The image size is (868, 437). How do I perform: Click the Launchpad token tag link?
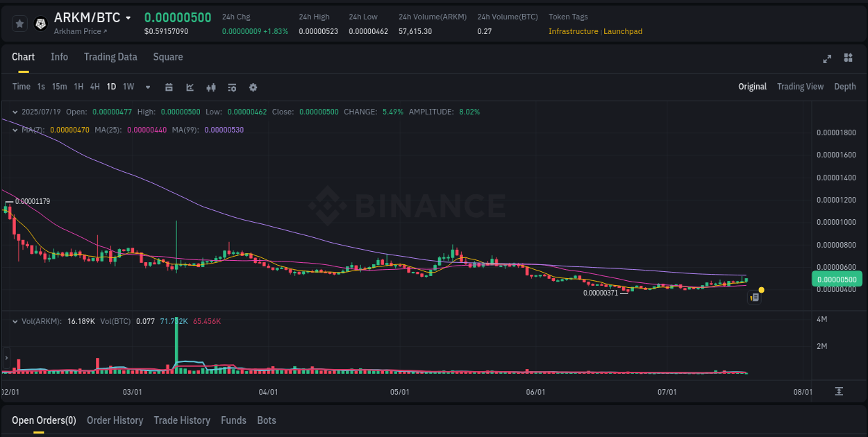[x=623, y=31]
